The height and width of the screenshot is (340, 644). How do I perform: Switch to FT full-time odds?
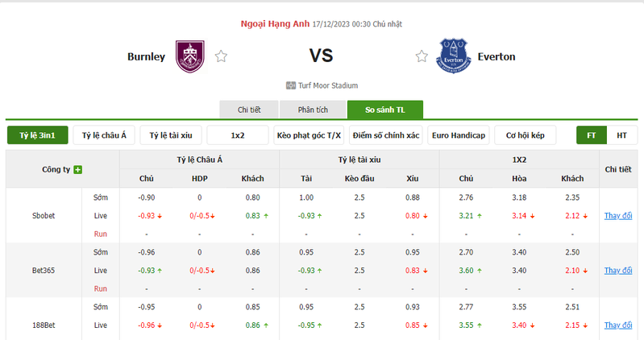[592, 135]
